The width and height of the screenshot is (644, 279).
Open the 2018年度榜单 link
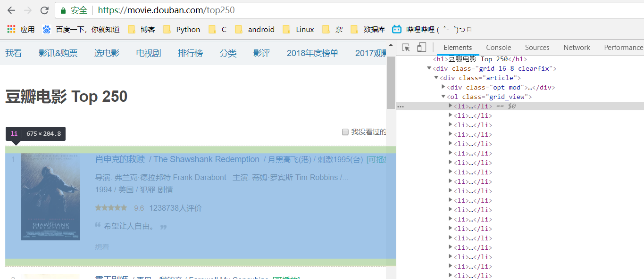[312, 53]
